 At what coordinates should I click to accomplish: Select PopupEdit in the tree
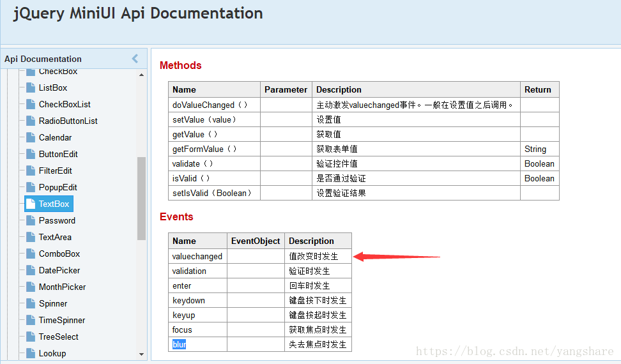pyautogui.click(x=58, y=188)
